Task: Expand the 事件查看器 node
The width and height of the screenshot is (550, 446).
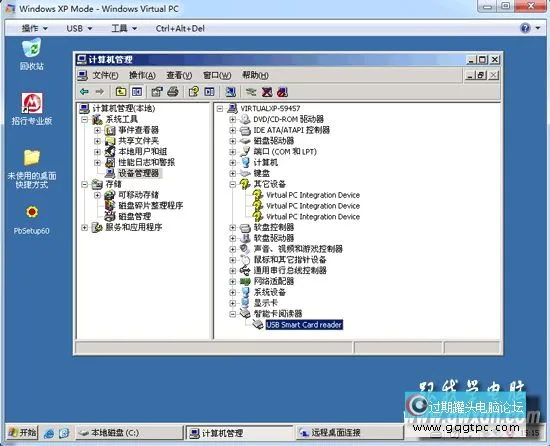Action: click(x=98, y=130)
